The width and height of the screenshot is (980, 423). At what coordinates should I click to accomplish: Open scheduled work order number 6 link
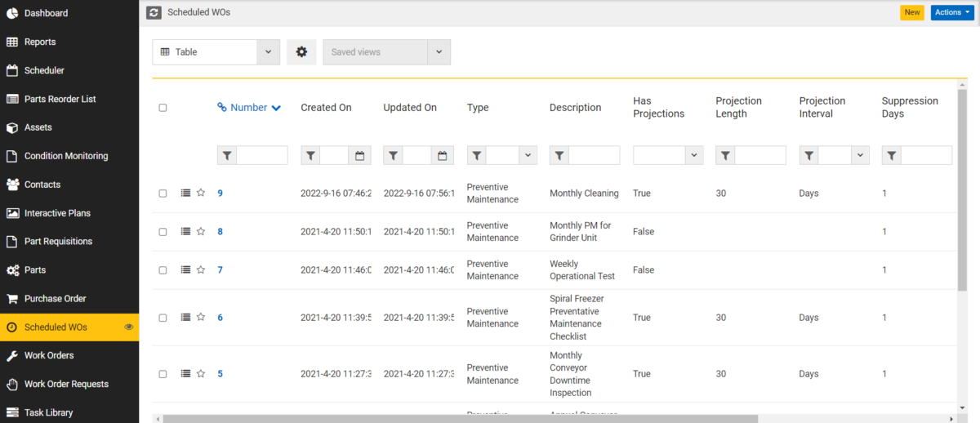coord(220,318)
